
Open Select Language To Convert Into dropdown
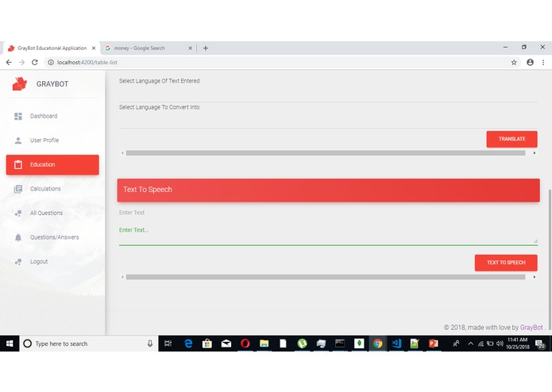coord(328,120)
